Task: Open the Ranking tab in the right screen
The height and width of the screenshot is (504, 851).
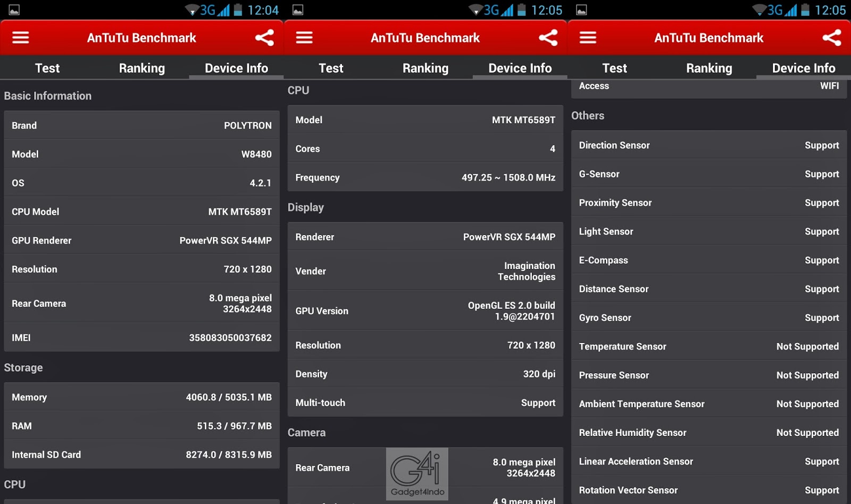Action: click(709, 68)
